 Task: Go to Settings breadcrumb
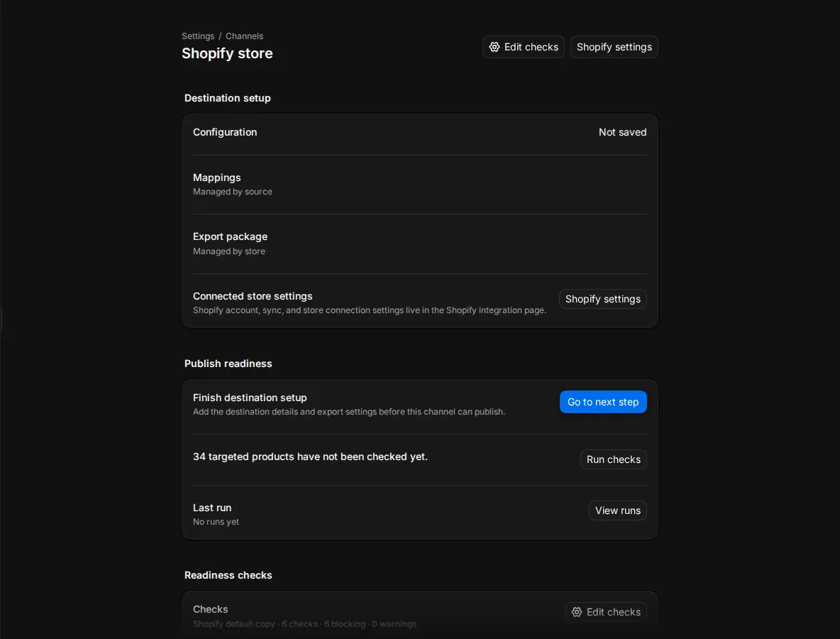(198, 36)
